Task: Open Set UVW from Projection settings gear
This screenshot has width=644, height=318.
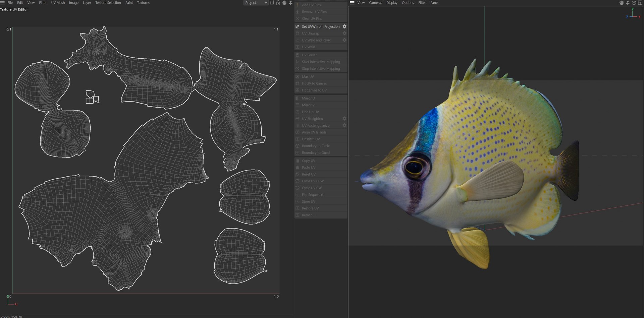Action: pyautogui.click(x=344, y=26)
